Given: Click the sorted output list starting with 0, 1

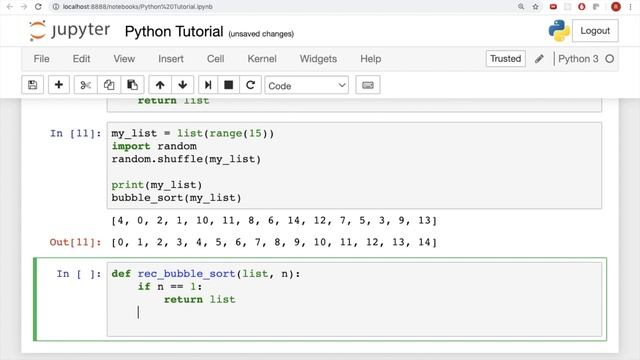Looking at the screenshot, I should [x=274, y=242].
